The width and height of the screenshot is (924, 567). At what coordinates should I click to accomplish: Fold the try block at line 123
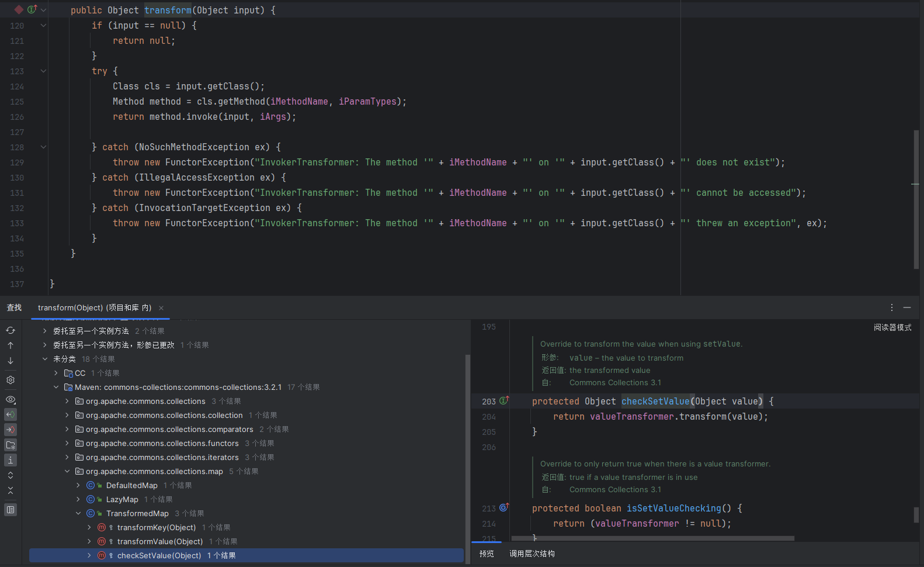pyautogui.click(x=43, y=71)
